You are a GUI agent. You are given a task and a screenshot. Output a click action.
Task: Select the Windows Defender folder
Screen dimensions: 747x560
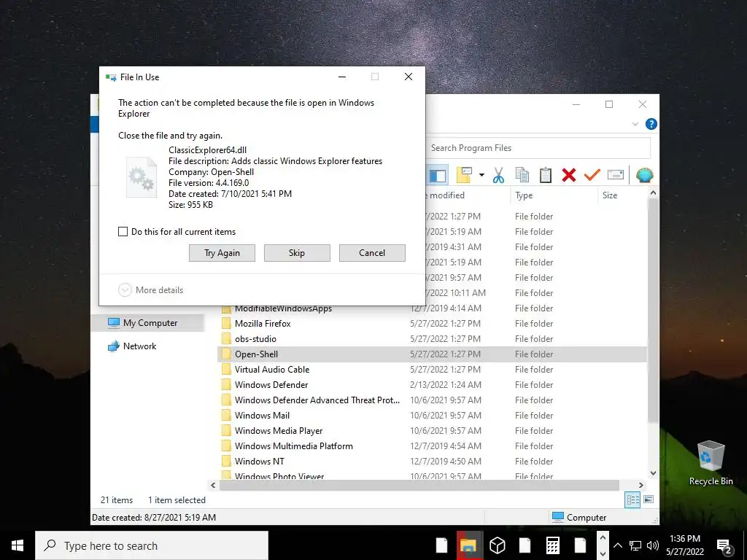[271, 384]
